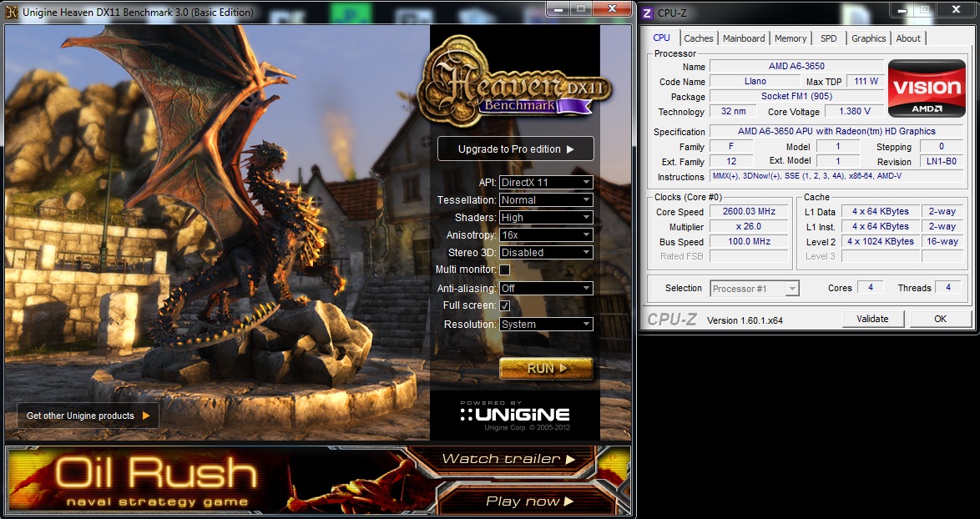Click the Cores count value field
The width and height of the screenshot is (980, 519).
click(870, 287)
